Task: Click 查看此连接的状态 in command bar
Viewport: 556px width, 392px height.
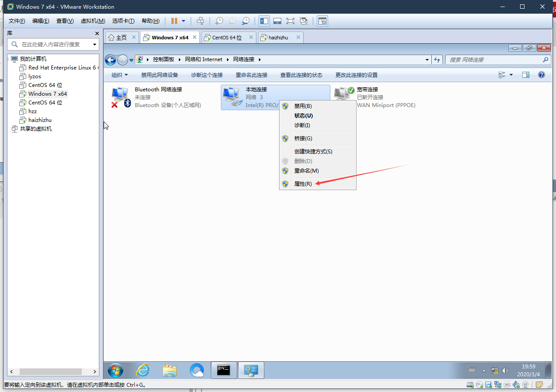Action: tap(301, 75)
